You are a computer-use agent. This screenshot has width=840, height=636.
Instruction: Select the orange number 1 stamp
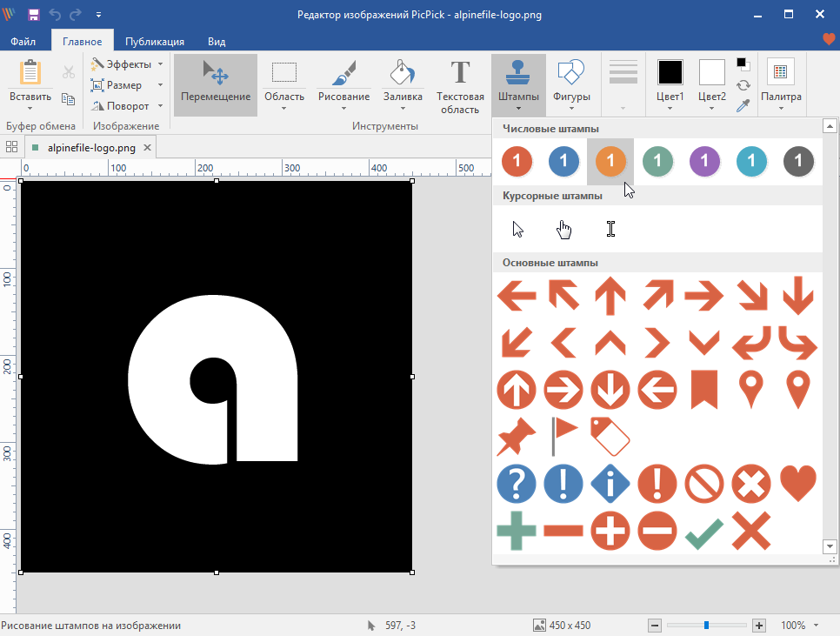(610, 161)
